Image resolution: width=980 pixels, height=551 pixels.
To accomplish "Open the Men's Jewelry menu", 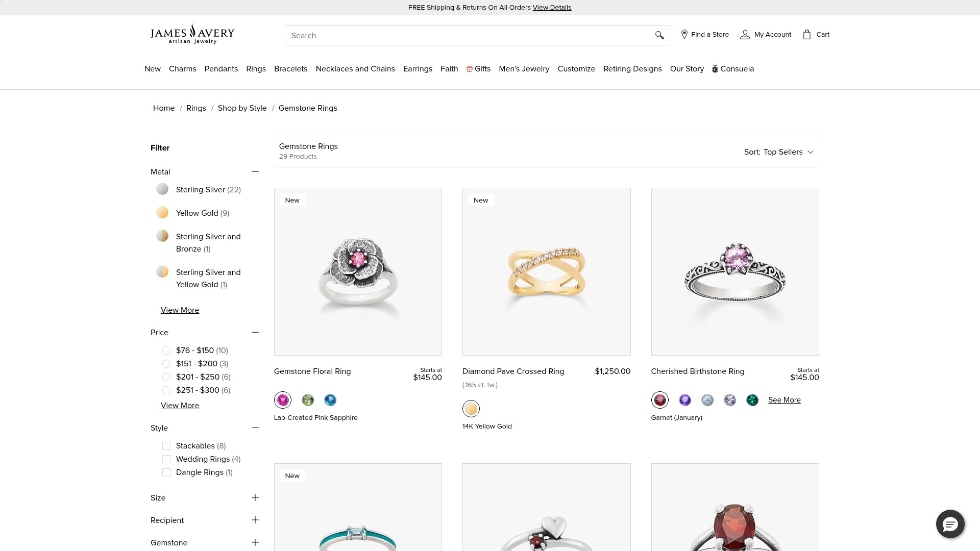I will pyautogui.click(x=524, y=69).
